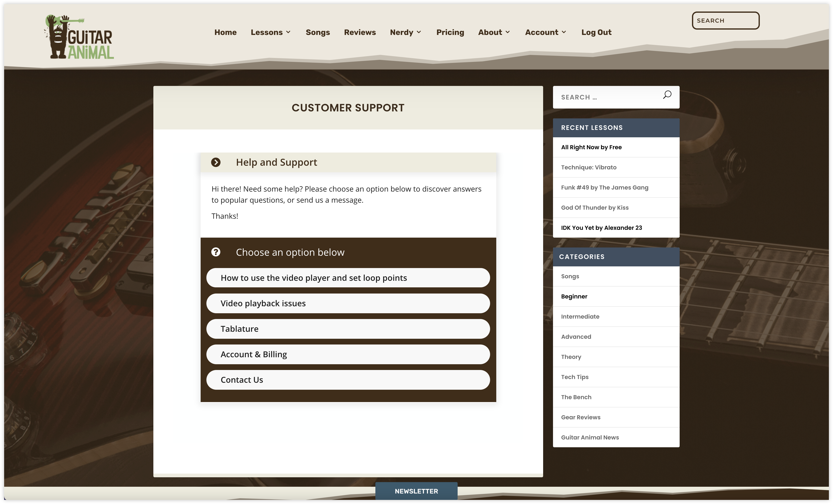Click the arrow icon beside Help and Support
Viewport: 833px width, 504px height.
(216, 162)
